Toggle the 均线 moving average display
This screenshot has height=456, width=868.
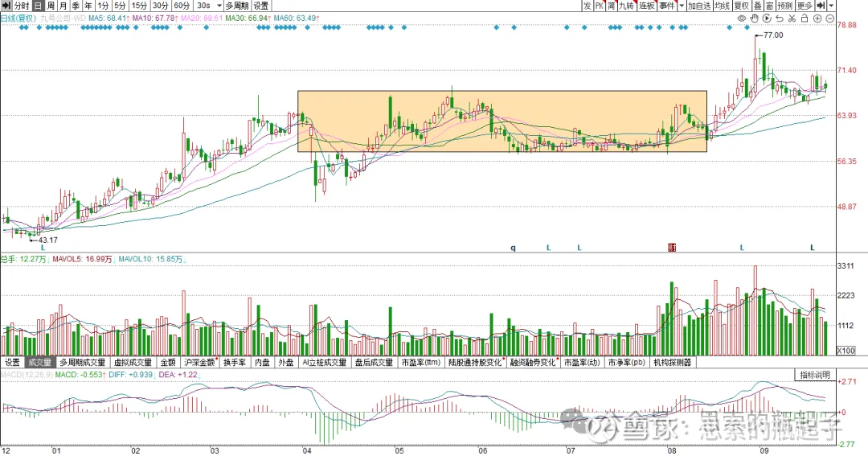click(721, 6)
